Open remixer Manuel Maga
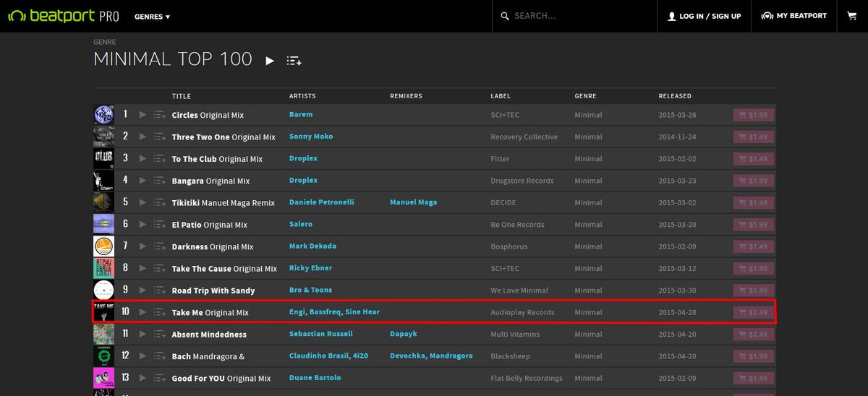The height and width of the screenshot is (396, 868). pos(413,202)
